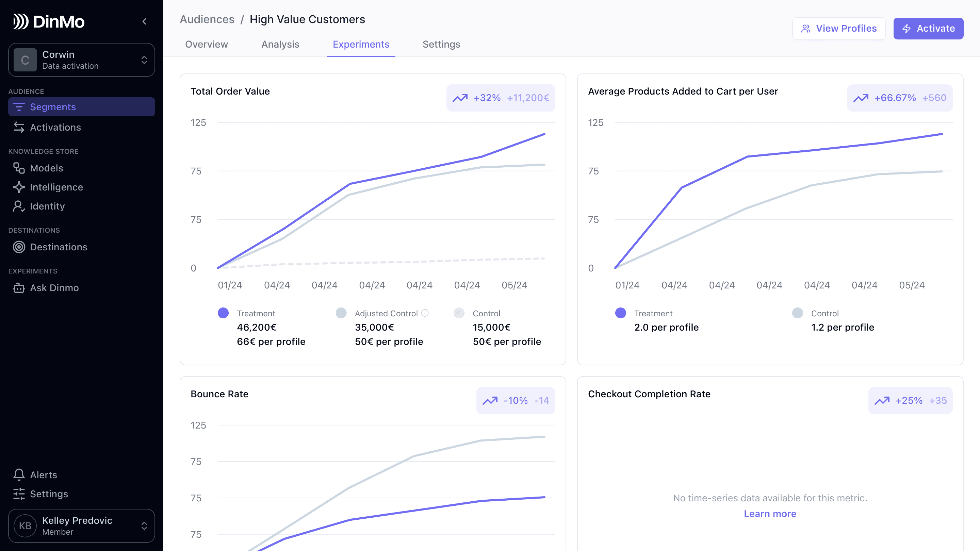Toggle Adjusted Control legend dot
The width and height of the screenshot is (980, 551).
click(x=341, y=313)
